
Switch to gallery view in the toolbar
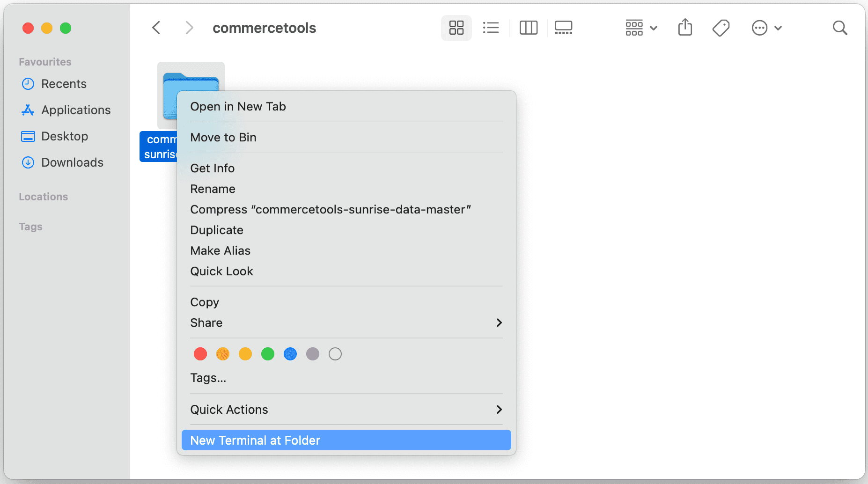point(563,28)
